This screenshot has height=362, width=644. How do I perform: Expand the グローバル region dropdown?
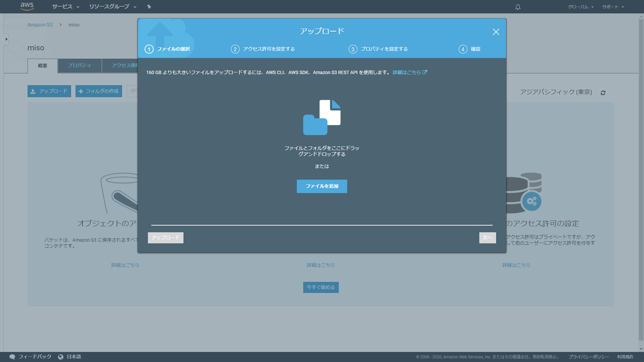coord(581,7)
